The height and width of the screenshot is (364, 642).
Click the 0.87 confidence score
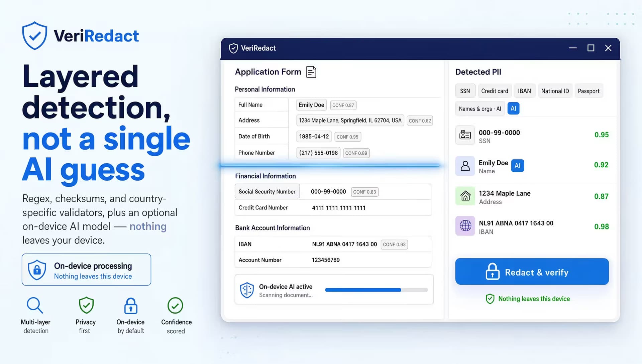point(601,196)
